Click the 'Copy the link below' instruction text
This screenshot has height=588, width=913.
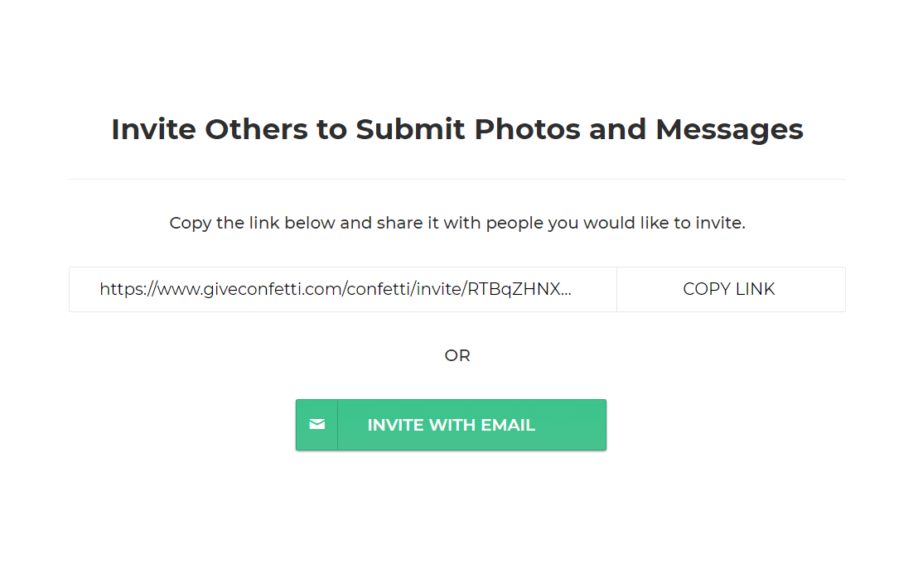pos(456,223)
